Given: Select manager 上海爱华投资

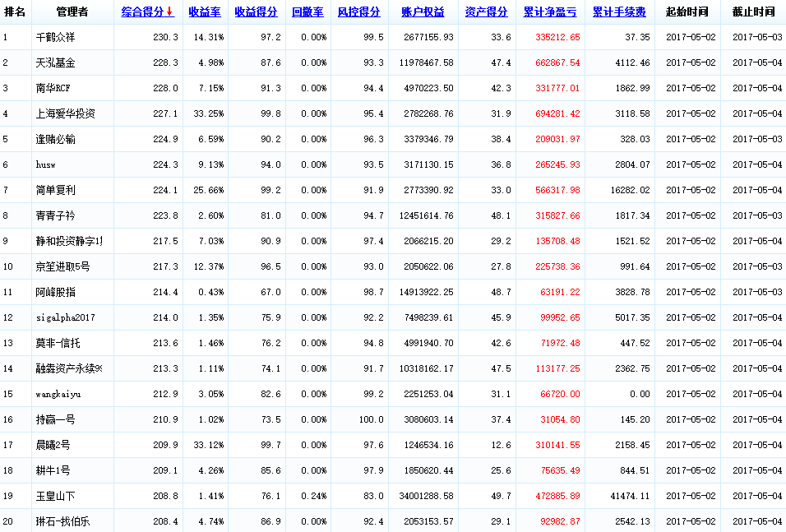Looking at the screenshot, I should pos(65,113).
